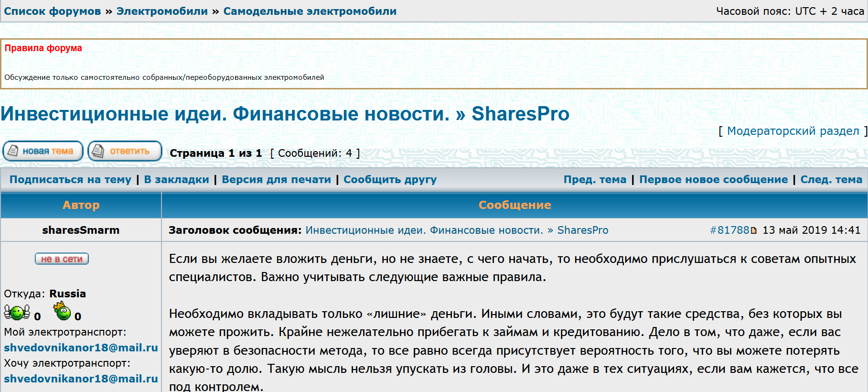Click the post subject link after 'Заголовок сообщения'
Viewport: 868px width, 392px height.
point(457,230)
